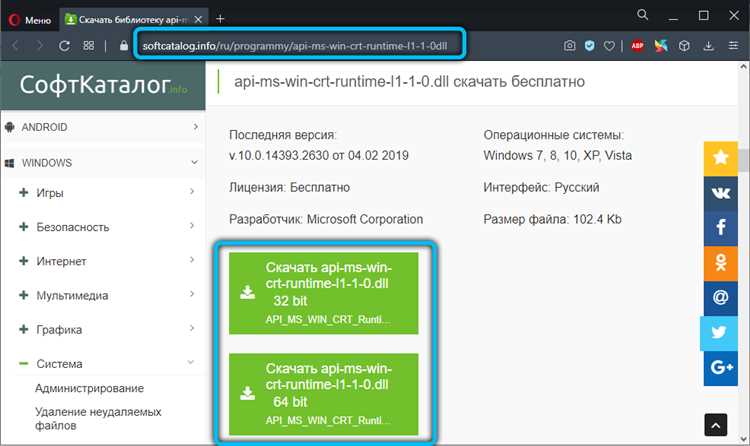
Task: Download the 64 bit dll file
Action: tap(323, 394)
